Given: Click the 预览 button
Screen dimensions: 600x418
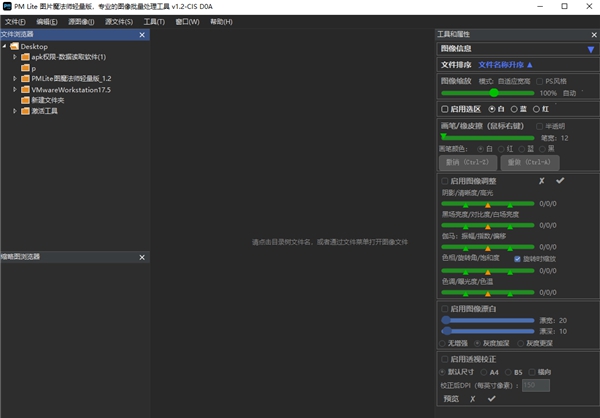Looking at the screenshot, I should 451,398.
